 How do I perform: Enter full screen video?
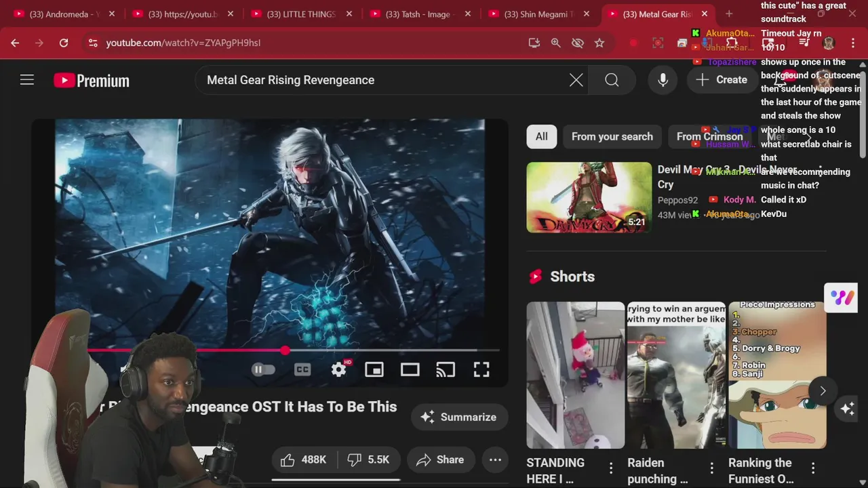pos(481,369)
